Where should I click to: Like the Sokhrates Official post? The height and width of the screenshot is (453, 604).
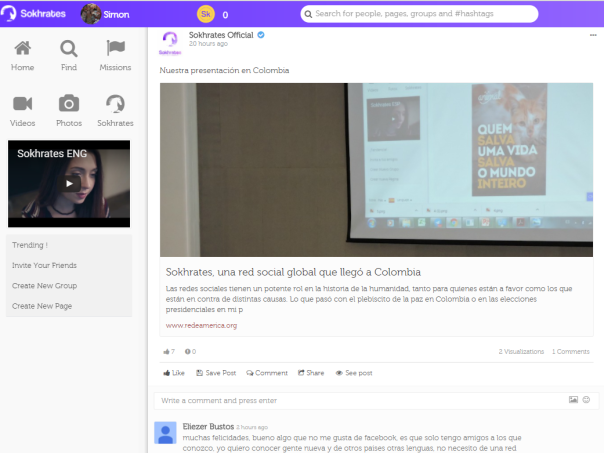tap(174, 373)
